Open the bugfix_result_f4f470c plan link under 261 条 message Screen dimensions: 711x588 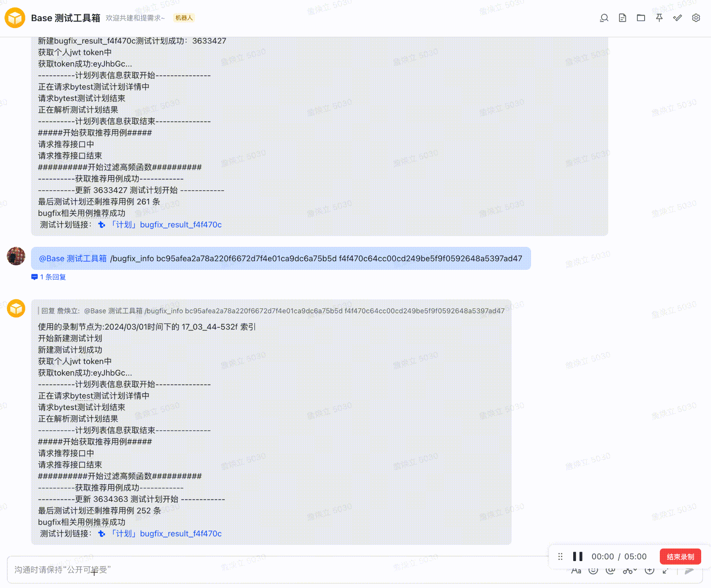coord(166,224)
